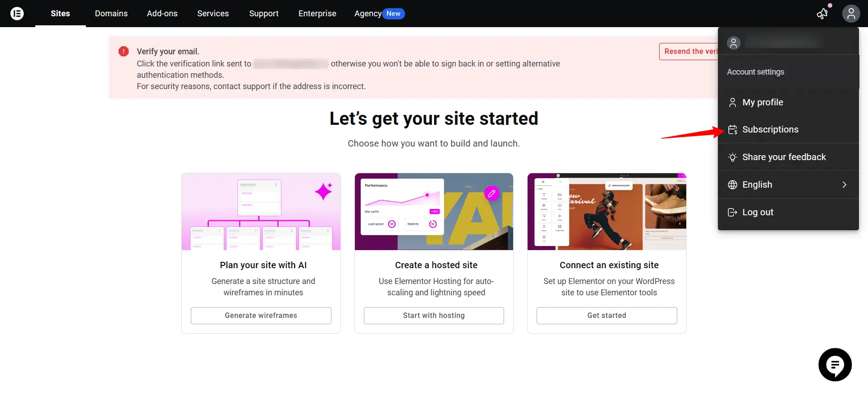
Task: Click the pink sparkle AI icon
Action: pyautogui.click(x=324, y=192)
